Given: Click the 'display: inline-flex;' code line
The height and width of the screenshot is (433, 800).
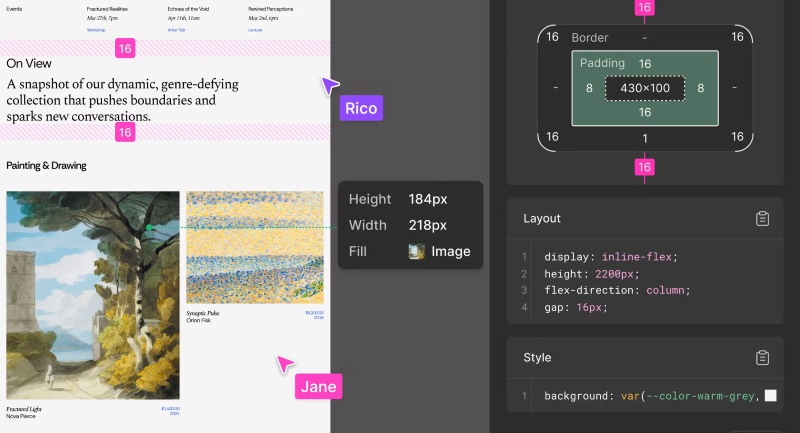Looking at the screenshot, I should pos(611,257).
